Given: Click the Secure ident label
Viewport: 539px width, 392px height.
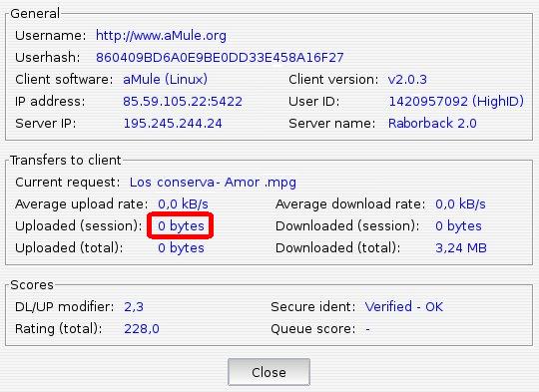Looking at the screenshot, I should click(x=312, y=307).
